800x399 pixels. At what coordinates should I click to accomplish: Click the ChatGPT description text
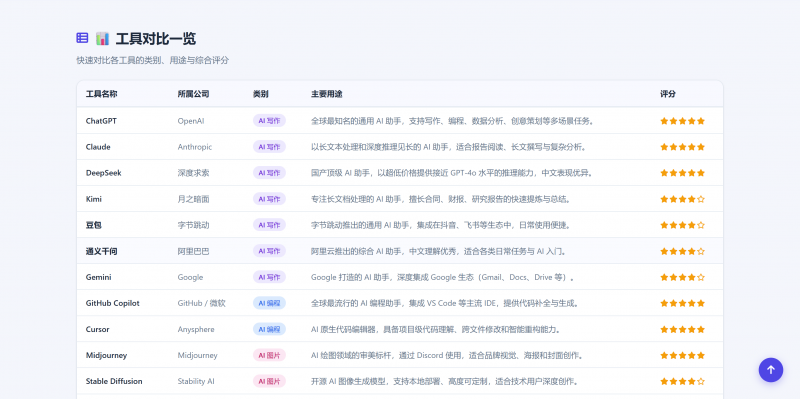[454, 121]
